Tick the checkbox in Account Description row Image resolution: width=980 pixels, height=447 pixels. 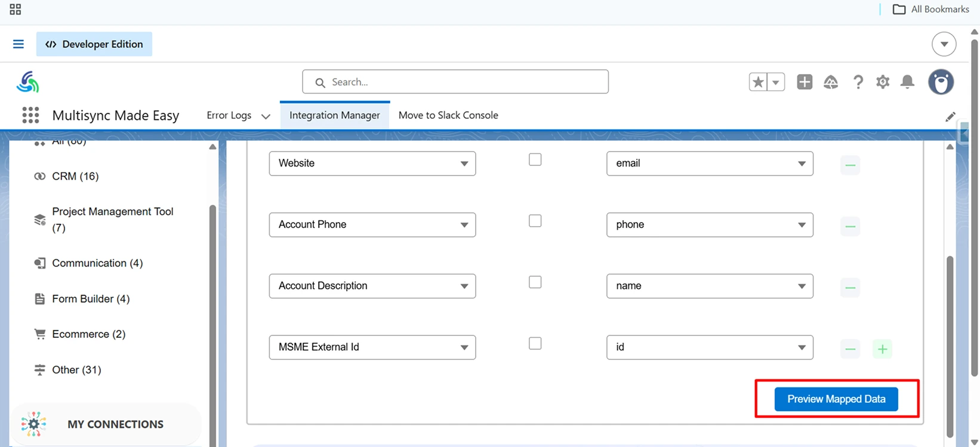pyautogui.click(x=535, y=282)
